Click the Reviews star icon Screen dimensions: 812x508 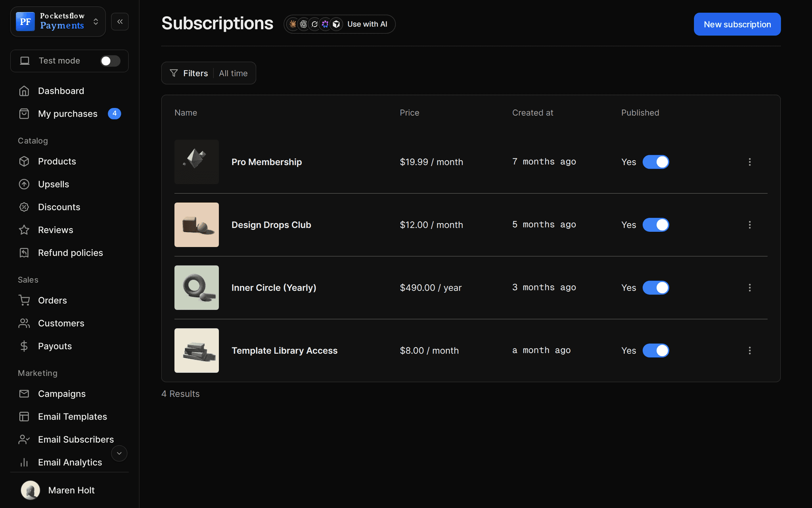pos(24,230)
